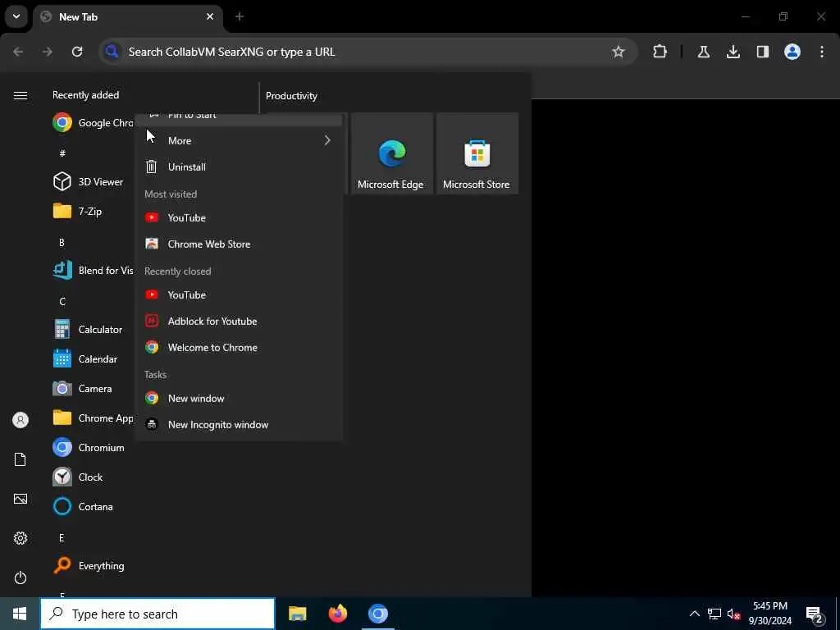This screenshot has width=840, height=630.
Task: Open File Explorer from taskbar
Action: point(297,614)
